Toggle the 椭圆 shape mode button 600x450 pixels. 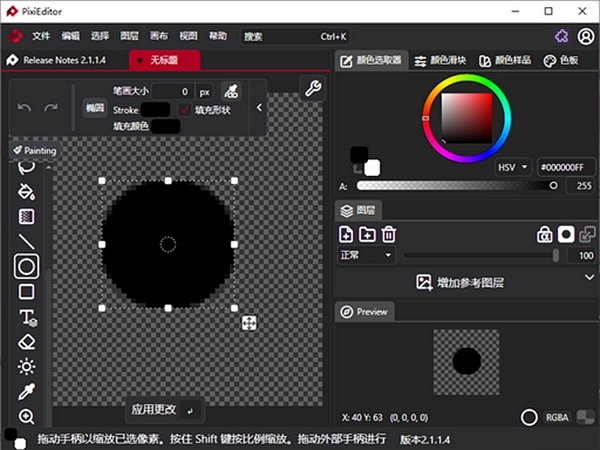point(95,108)
